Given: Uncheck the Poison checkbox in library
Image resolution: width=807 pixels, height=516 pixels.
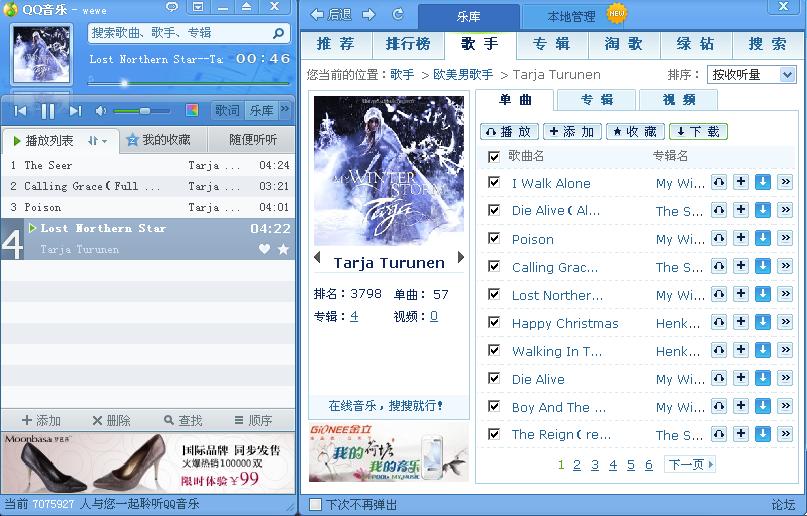Looking at the screenshot, I should (x=494, y=238).
